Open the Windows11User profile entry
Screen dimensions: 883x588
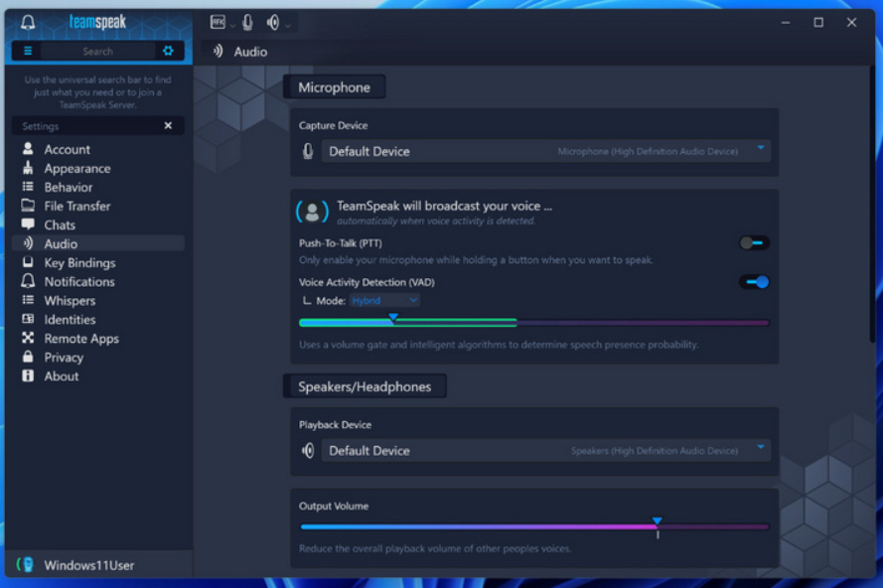click(98, 565)
